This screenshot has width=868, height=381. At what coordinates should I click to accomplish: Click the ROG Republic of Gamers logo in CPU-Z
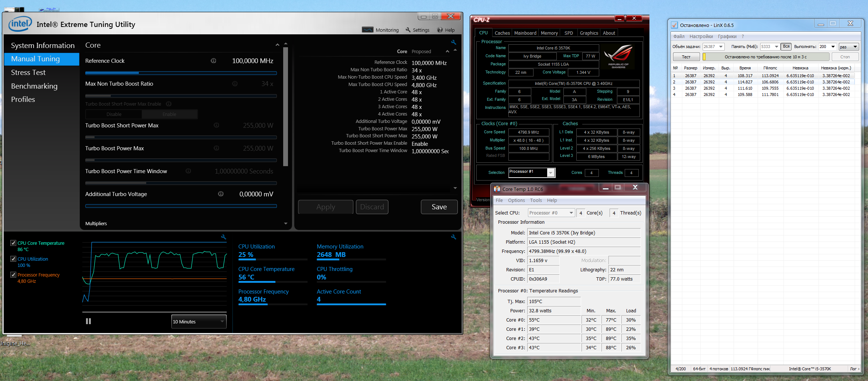pyautogui.click(x=619, y=56)
